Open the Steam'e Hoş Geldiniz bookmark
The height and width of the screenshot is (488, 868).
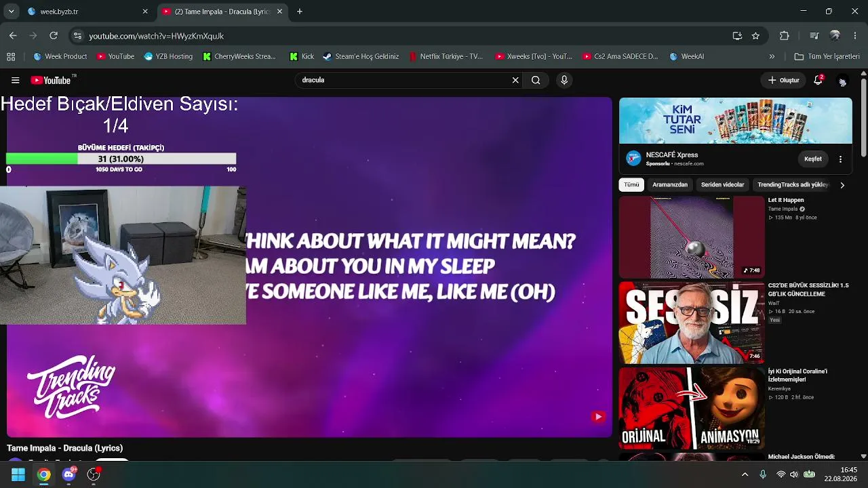360,56
